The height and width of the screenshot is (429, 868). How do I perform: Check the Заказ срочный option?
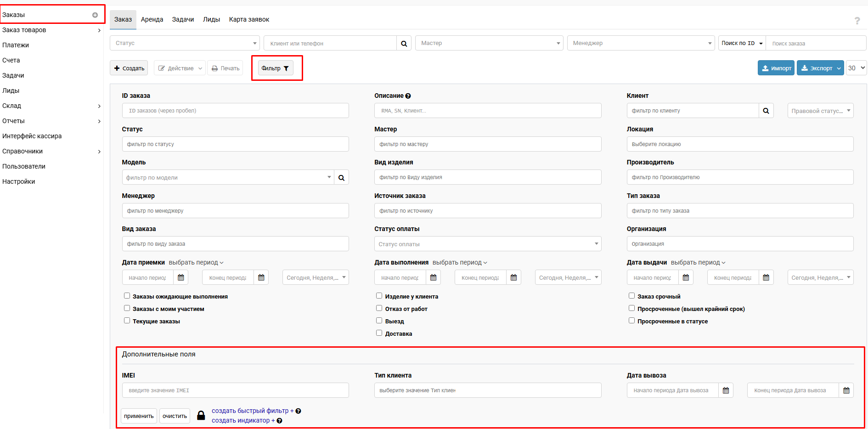[631, 296]
